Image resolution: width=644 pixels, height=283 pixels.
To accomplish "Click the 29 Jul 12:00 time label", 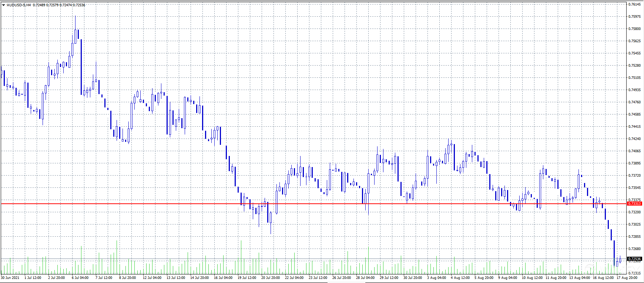I will point(389,277).
